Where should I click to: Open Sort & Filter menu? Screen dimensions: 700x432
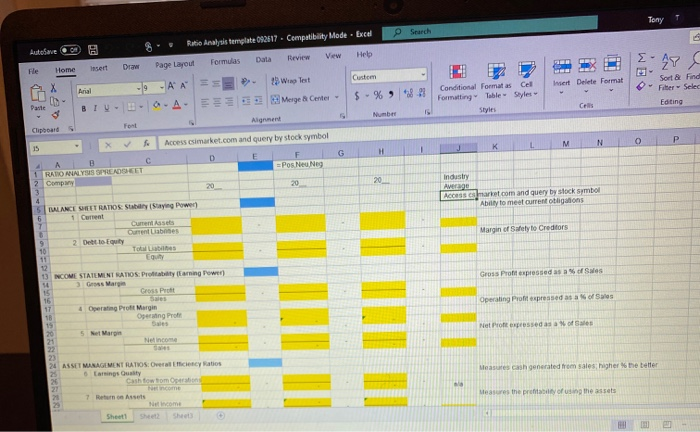tap(670, 71)
